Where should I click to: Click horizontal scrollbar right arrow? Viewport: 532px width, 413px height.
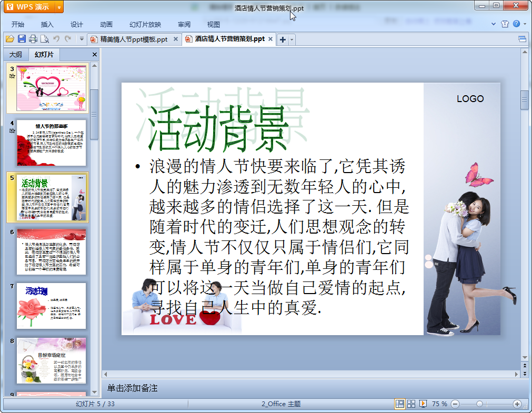tap(516, 374)
